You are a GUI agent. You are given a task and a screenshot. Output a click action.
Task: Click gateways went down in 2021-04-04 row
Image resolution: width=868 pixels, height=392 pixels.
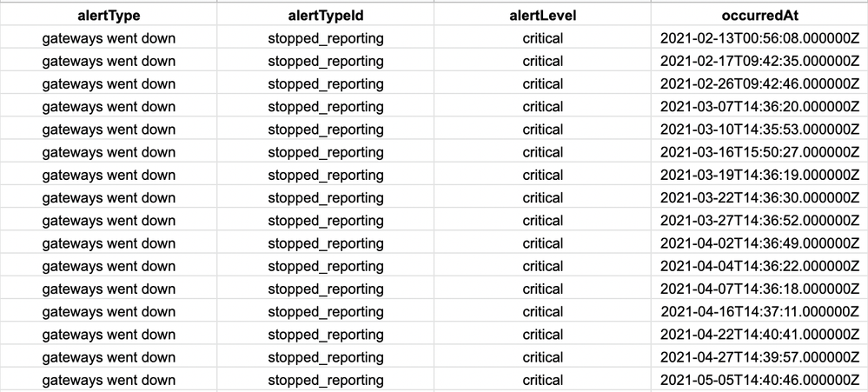[109, 266]
